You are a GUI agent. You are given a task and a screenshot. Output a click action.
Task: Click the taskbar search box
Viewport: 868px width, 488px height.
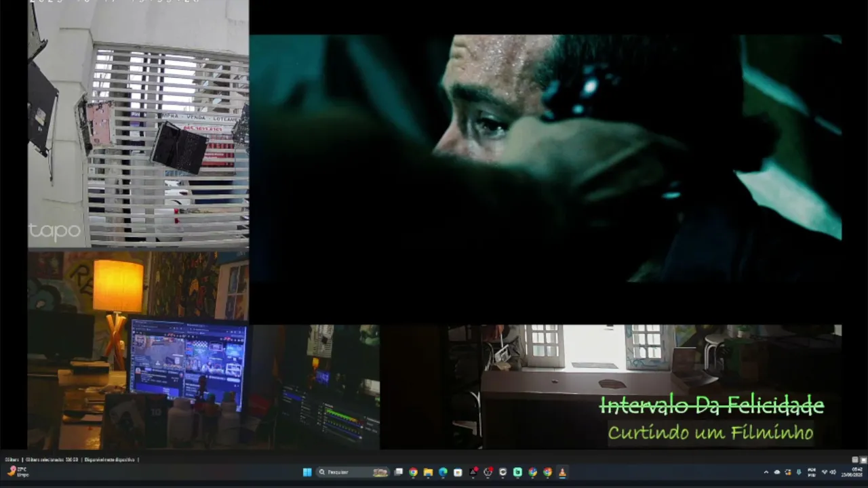pos(353,472)
